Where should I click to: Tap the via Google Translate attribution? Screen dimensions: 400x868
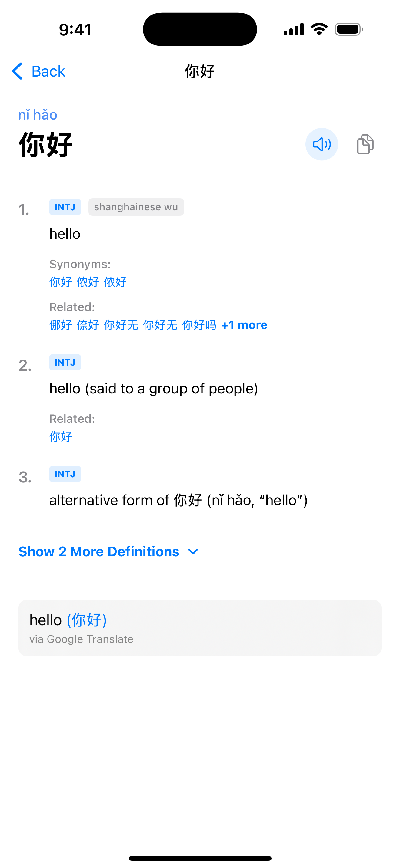pyautogui.click(x=81, y=639)
